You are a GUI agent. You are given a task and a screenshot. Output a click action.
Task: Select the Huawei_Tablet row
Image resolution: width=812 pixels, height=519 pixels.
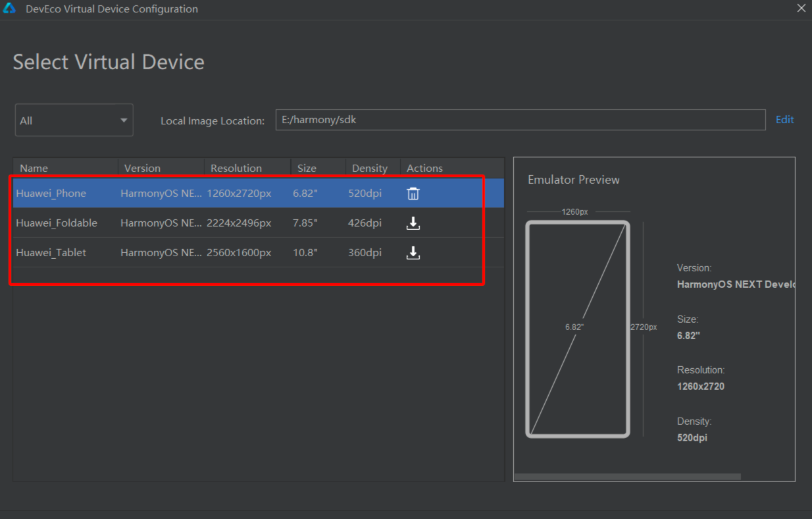coord(259,252)
